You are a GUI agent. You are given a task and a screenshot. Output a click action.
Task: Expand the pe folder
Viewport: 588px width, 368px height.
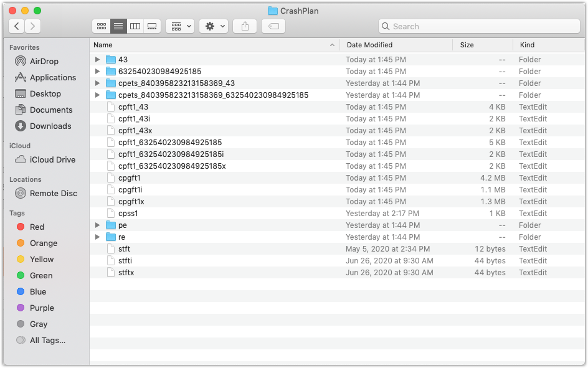pos(97,225)
